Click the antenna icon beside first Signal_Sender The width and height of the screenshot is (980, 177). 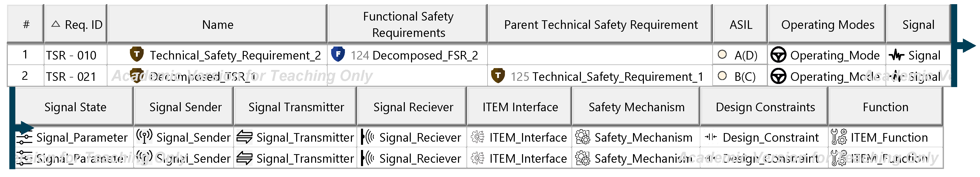[x=144, y=136]
